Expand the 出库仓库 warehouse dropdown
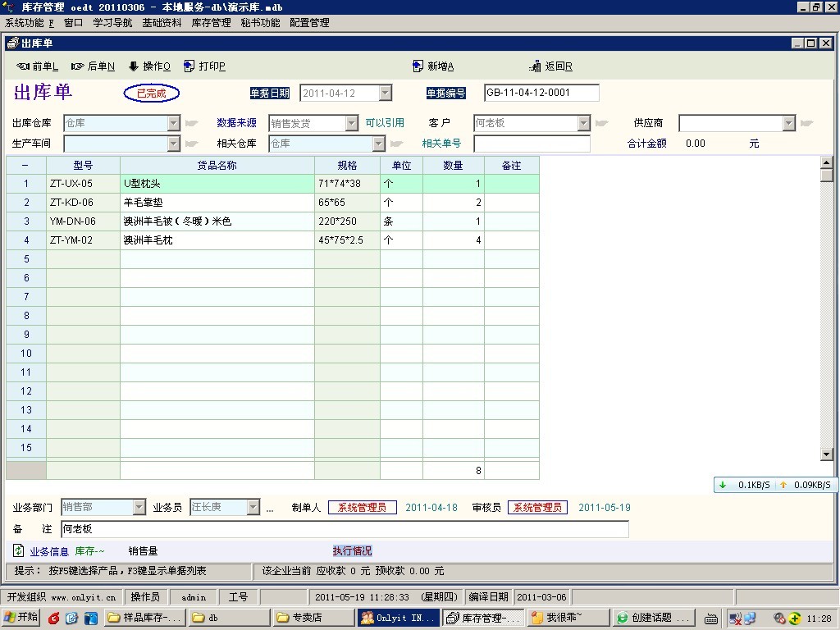This screenshot has width=840, height=630. 173,123
